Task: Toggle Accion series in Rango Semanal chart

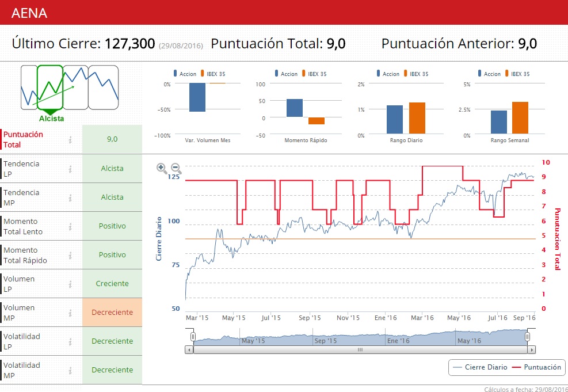Action: (x=489, y=74)
